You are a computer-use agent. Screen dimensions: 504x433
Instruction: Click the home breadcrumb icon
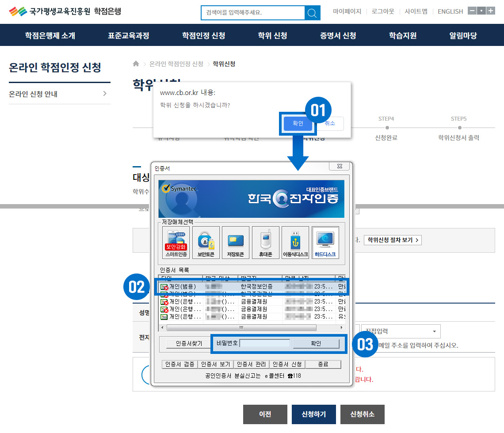[x=136, y=64]
